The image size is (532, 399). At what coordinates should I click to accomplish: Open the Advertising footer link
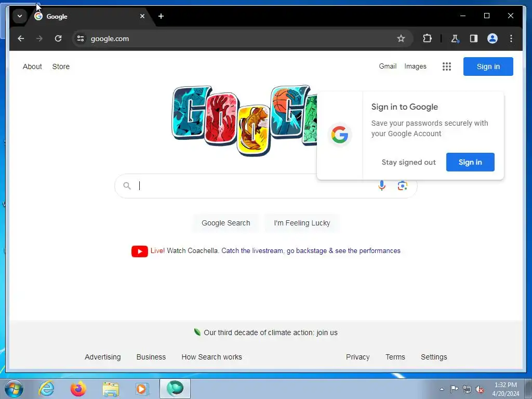102,357
